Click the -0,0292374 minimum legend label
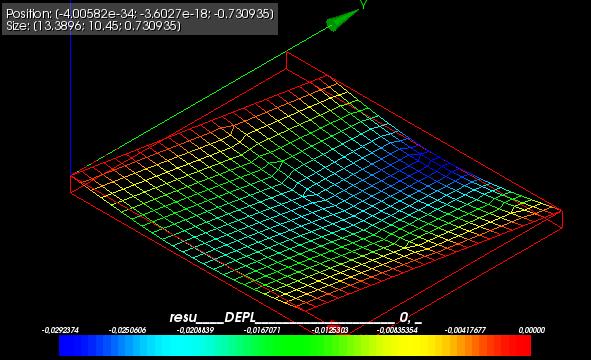This screenshot has height=360, width=591. pos(60,330)
